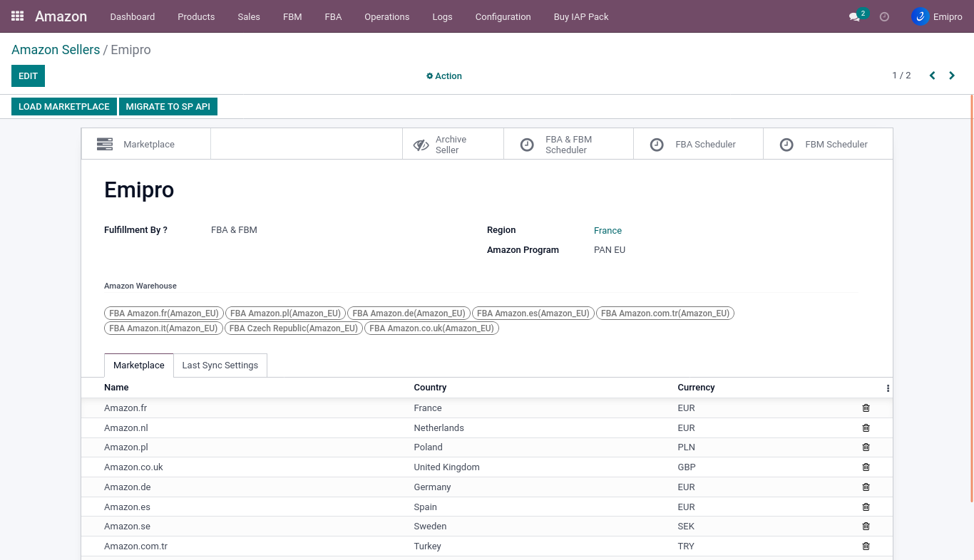Go to next record arrow
Image resolution: width=974 pixels, height=560 pixels.
[952, 76]
